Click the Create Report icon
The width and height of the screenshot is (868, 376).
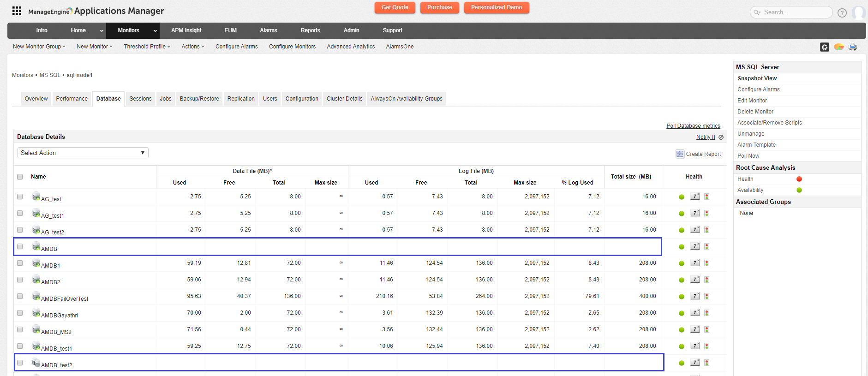680,154
